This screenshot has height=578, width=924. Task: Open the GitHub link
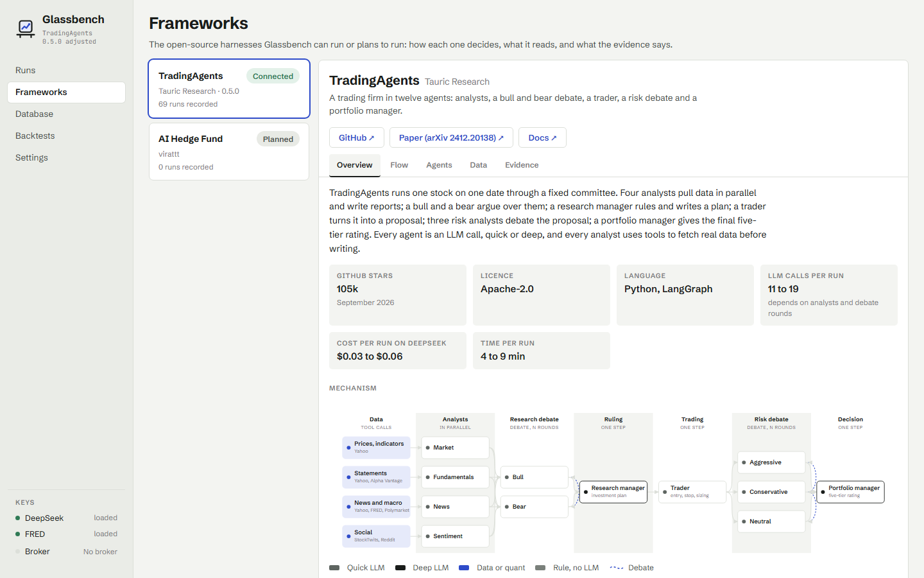pyautogui.click(x=357, y=137)
